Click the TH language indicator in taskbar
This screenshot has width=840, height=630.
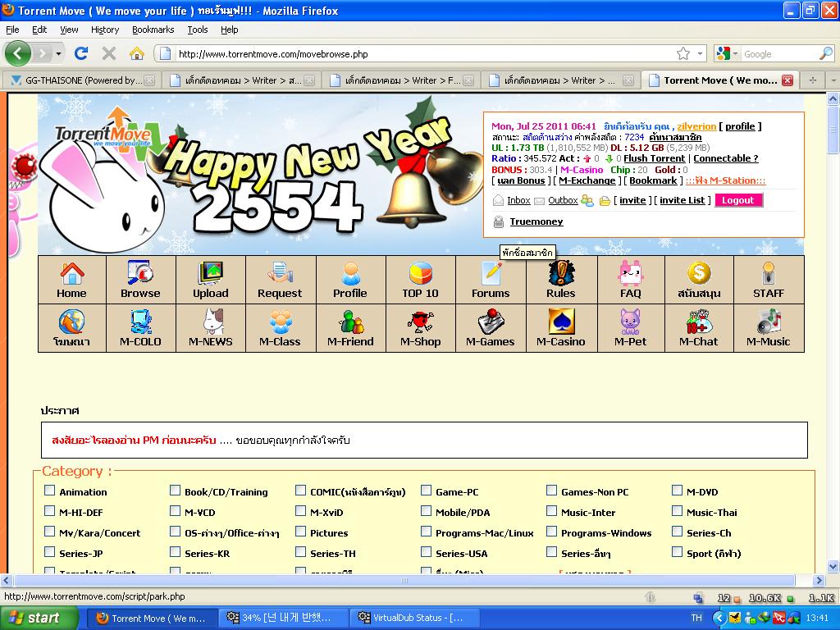point(696,618)
